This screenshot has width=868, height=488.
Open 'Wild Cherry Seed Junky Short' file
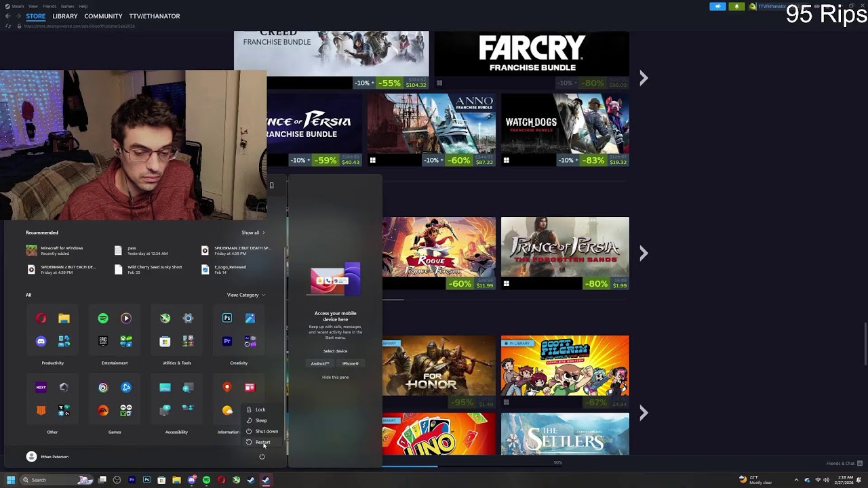pyautogui.click(x=149, y=269)
